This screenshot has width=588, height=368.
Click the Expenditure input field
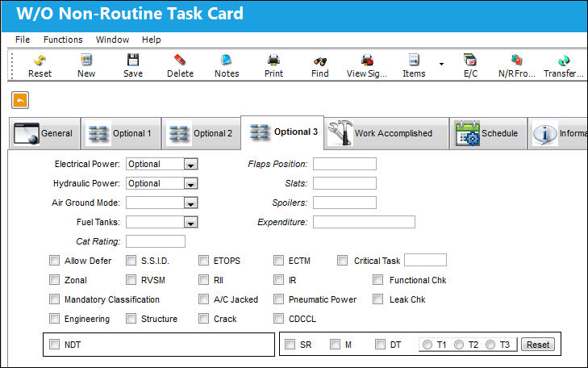[x=364, y=222]
